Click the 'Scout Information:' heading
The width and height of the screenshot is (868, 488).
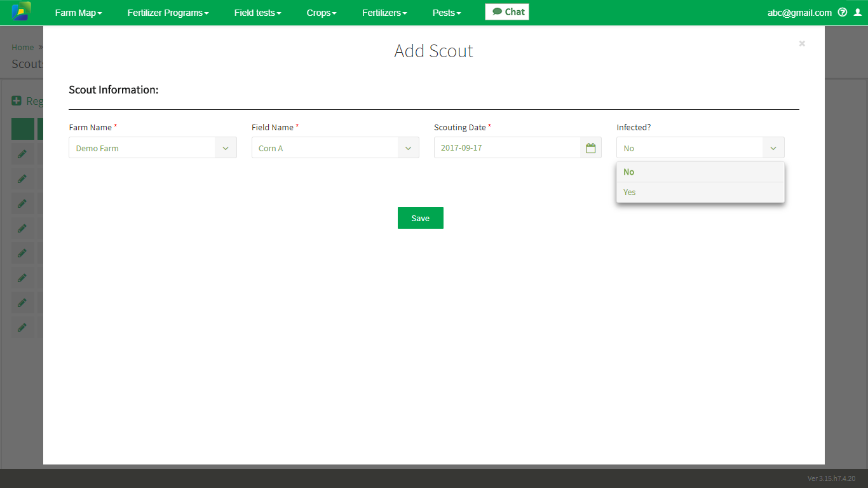click(114, 90)
